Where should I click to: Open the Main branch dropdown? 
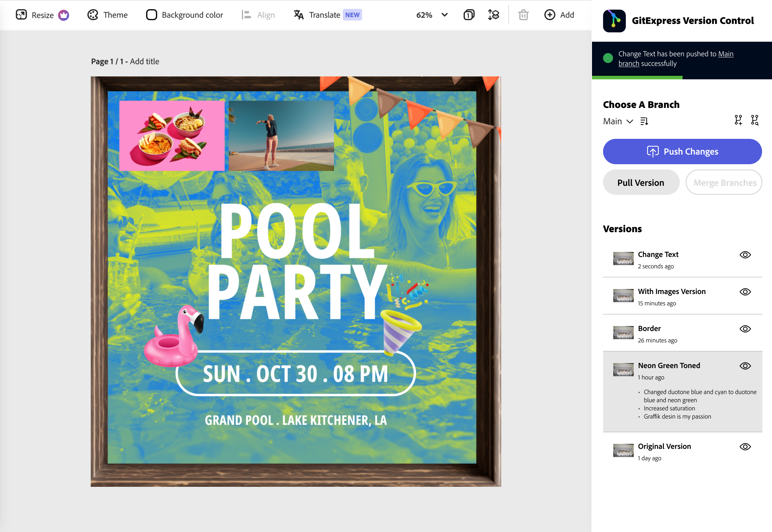(618, 121)
